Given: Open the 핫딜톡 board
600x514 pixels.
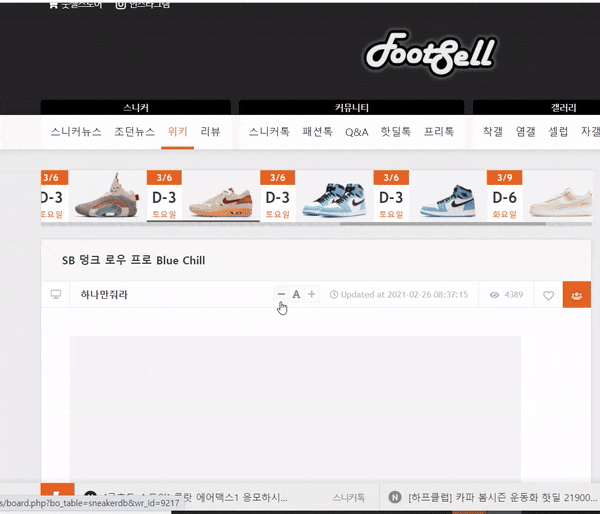Looking at the screenshot, I should [396, 132].
